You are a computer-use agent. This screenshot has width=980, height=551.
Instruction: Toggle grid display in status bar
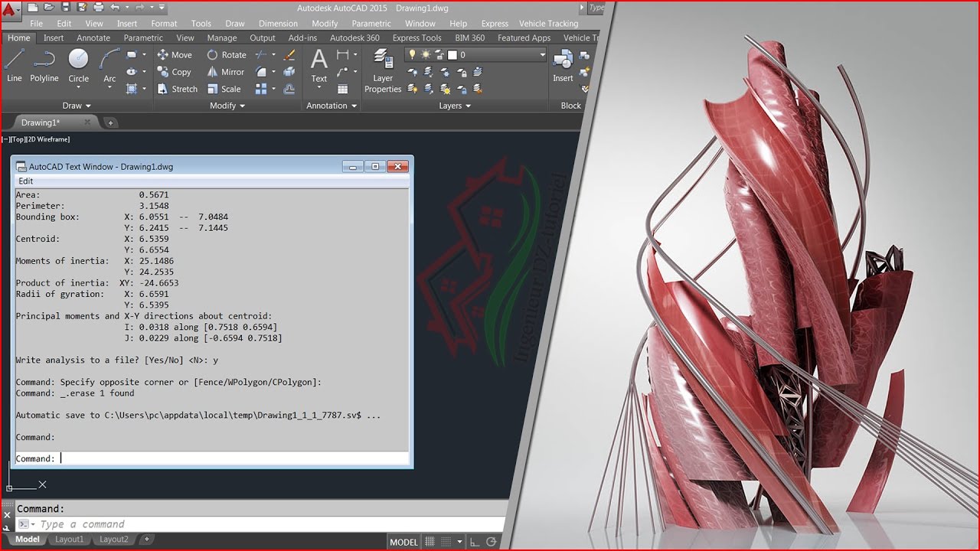pyautogui.click(x=430, y=542)
